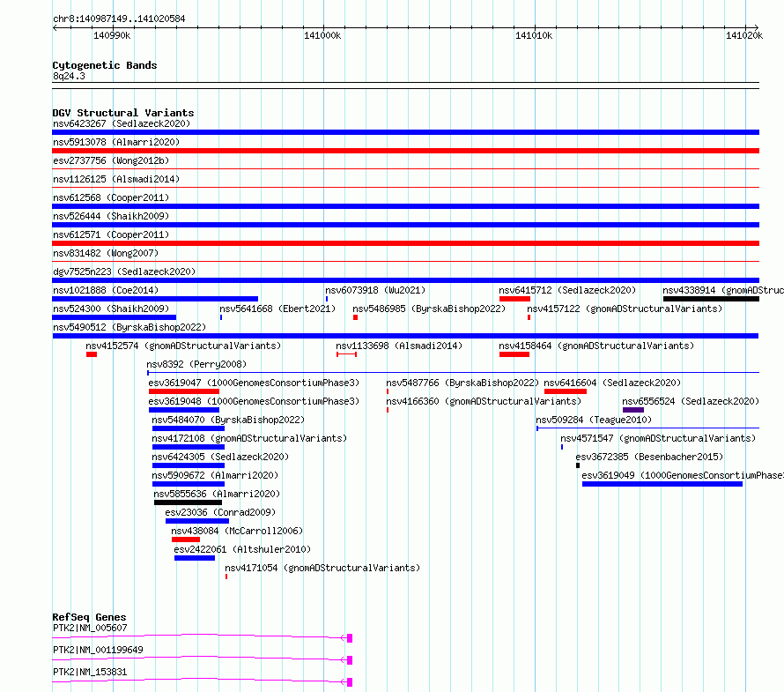Click the nsv6415712 (Sedlazeck2020) red bar
Viewport: 784px width, 692px height.
tap(514, 299)
